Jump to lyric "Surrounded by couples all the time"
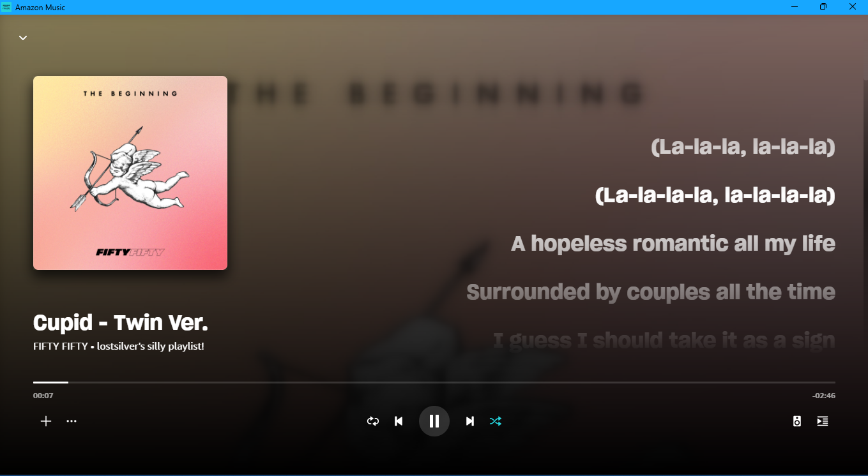868x476 pixels. [651, 292]
